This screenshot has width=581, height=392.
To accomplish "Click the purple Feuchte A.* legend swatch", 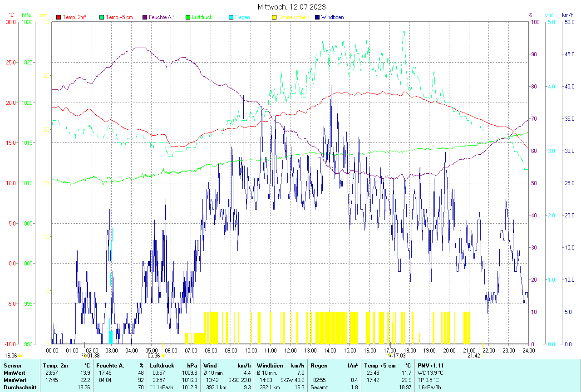I will coord(145,17).
